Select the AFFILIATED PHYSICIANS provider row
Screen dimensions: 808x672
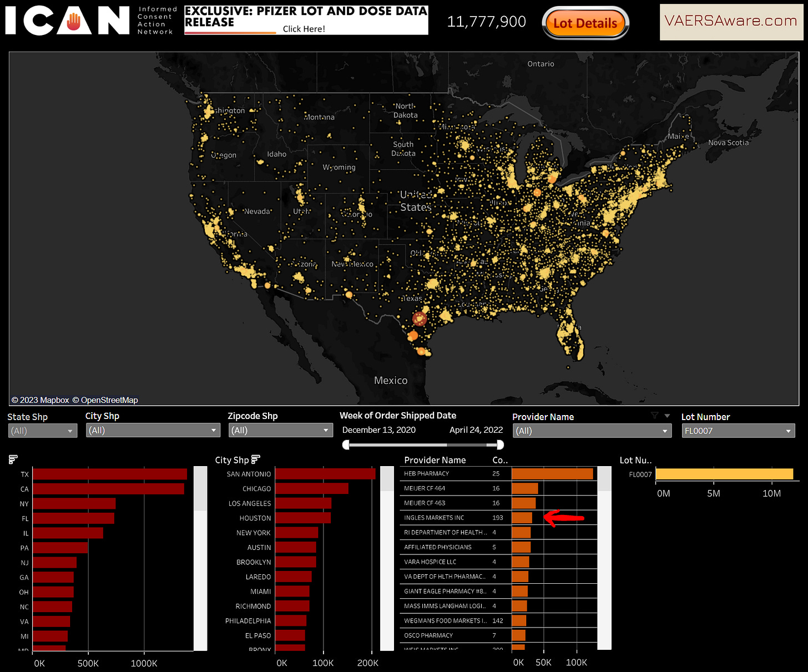tap(498, 547)
